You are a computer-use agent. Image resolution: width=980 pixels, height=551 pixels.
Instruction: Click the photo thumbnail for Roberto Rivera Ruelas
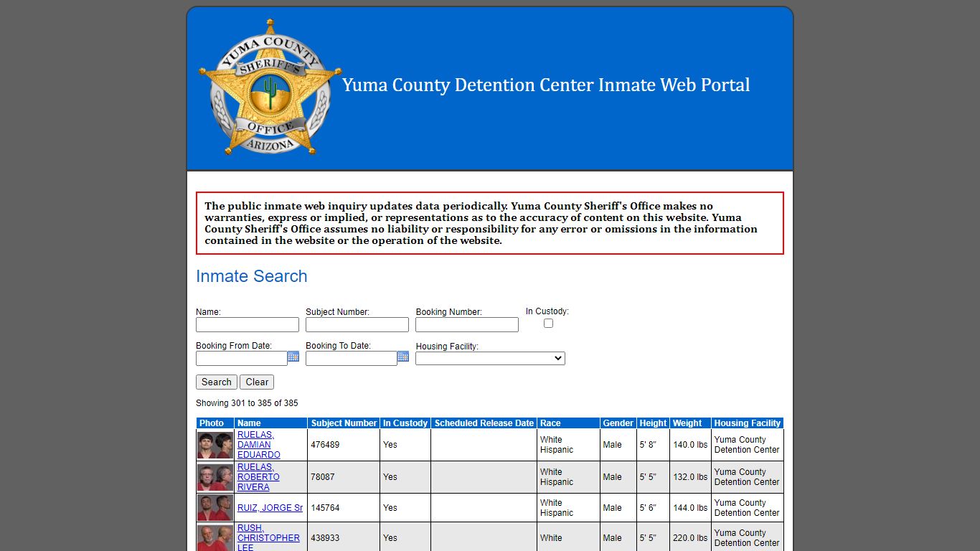[x=215, y=477]
